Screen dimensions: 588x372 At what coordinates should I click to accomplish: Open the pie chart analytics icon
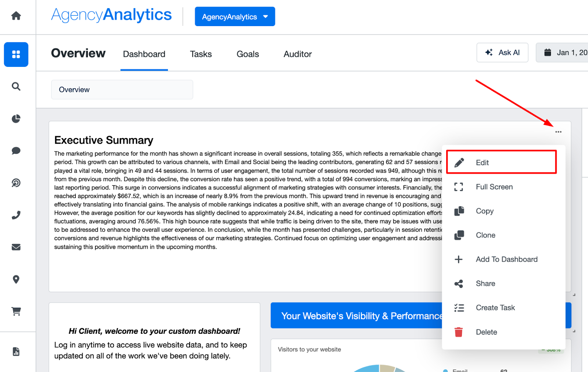pos(16,119)
